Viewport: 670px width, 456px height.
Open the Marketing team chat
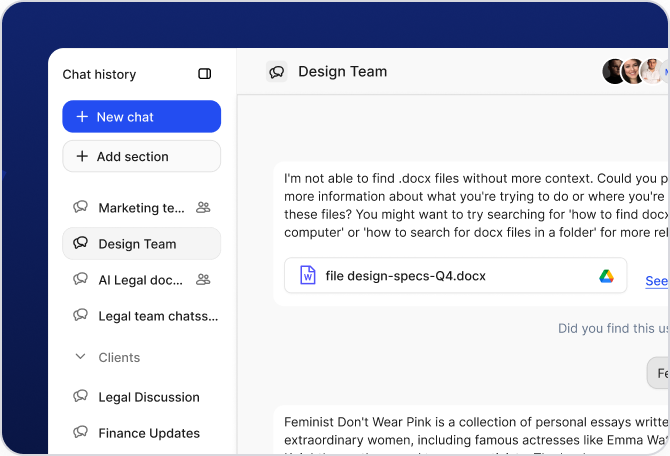(141, 208)
